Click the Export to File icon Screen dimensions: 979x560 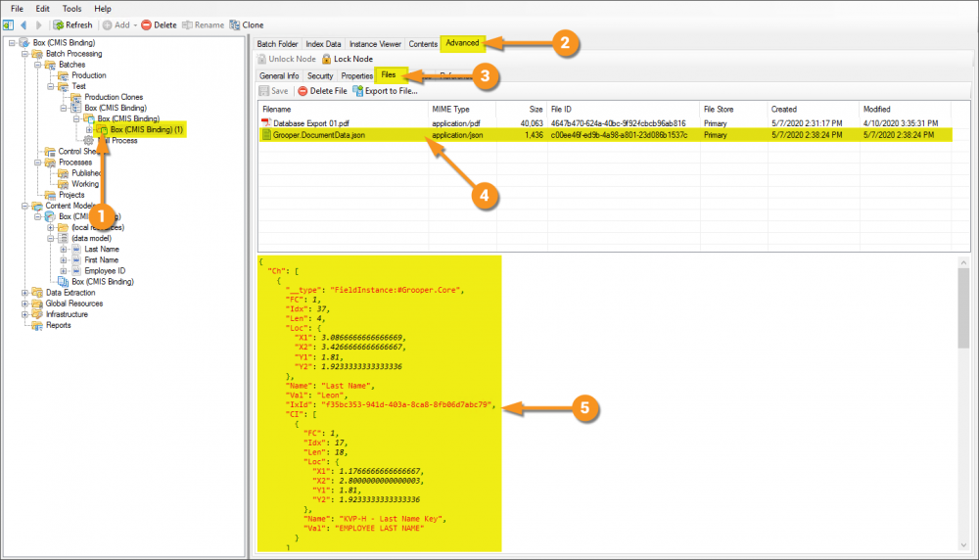[358, 91]
